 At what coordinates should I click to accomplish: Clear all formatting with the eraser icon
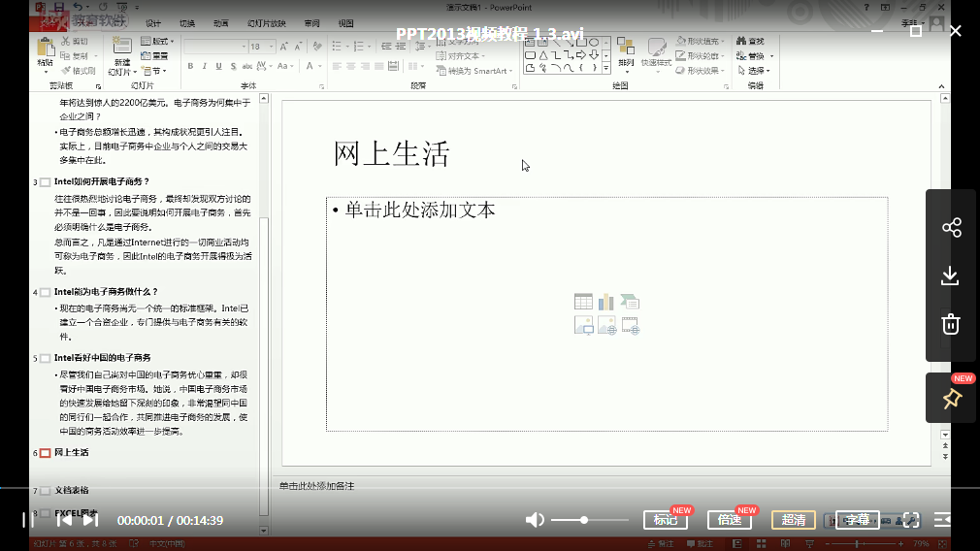point(317,47)
